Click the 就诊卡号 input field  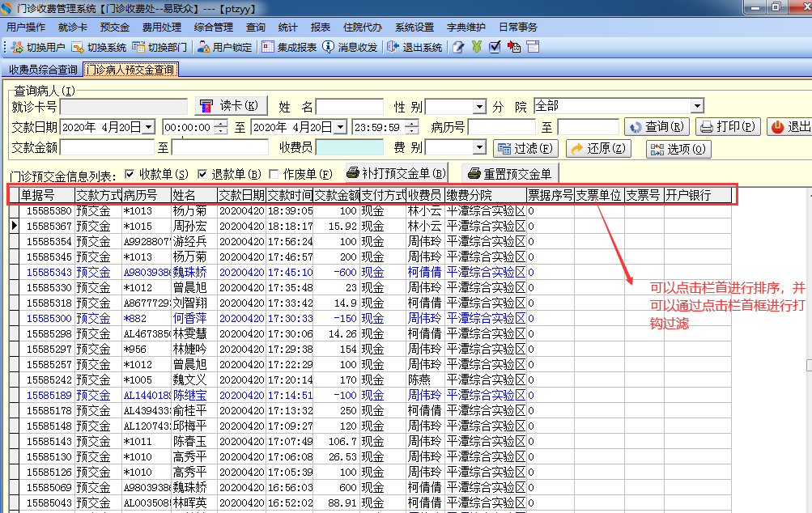[124, 107]
